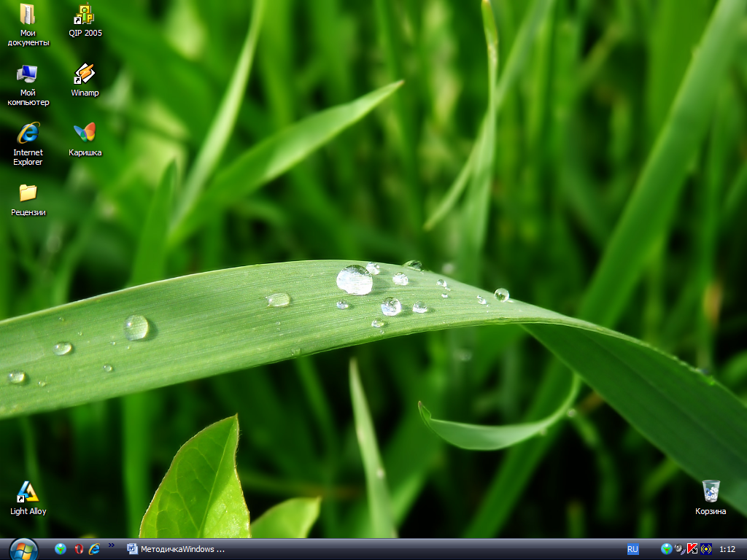The height and width of the screenshot is (560, 747).
Task: Click the globe icon in system tray
Action: (667, 549)
